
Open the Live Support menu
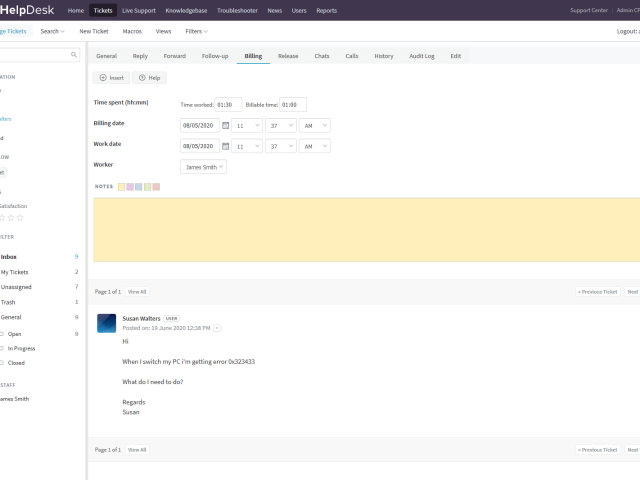tap(139, 11)
